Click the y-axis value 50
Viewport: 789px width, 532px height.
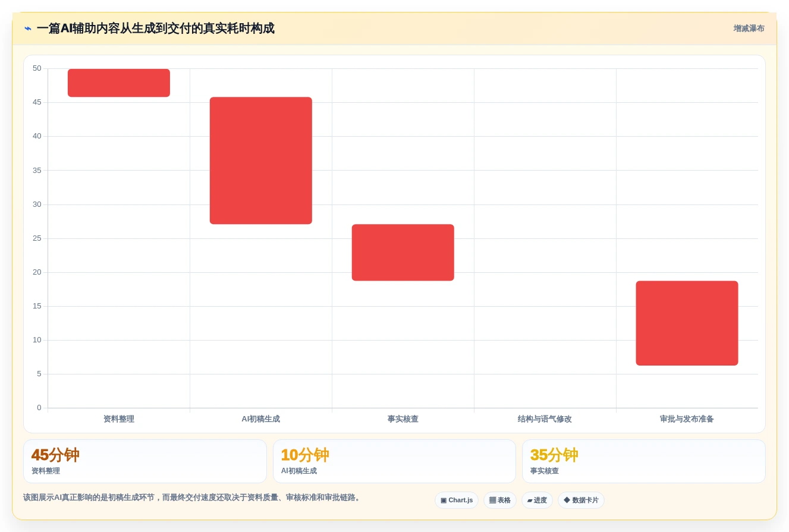click(x=37, y=68)
